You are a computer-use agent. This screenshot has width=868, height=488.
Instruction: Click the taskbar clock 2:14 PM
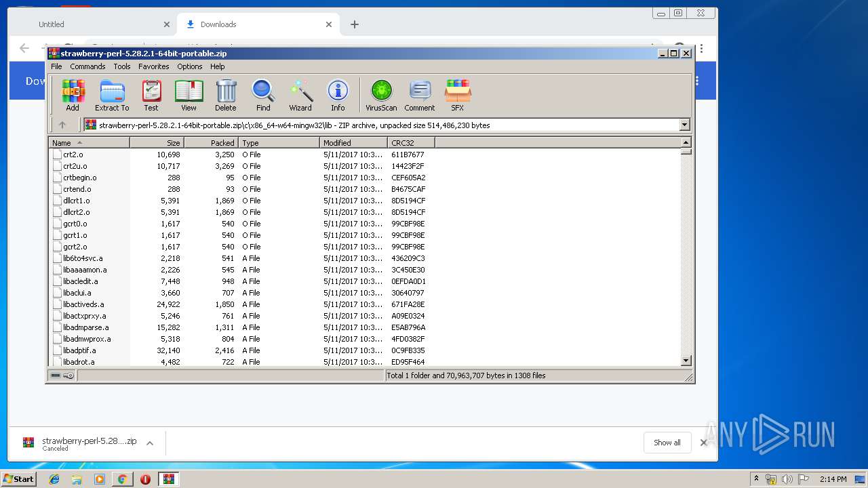coord(833,479)
